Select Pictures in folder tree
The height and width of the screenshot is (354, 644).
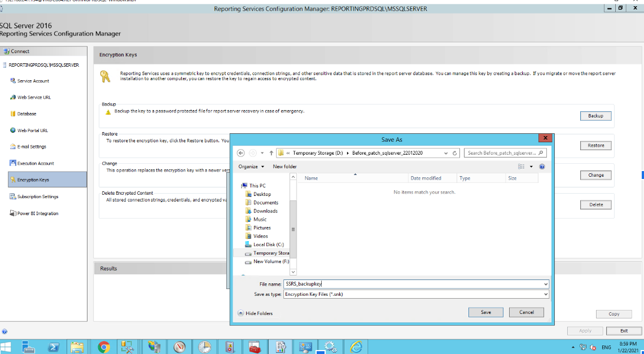pos(257,228)
